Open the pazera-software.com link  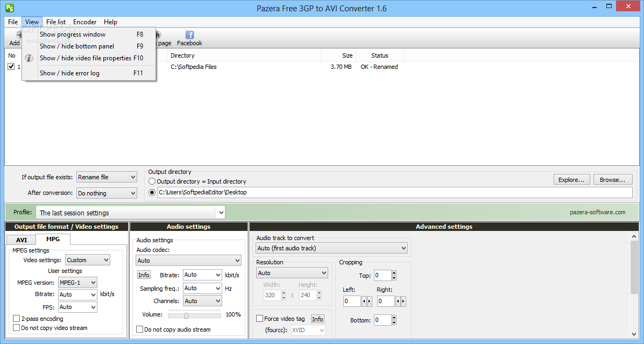pos(597,213)
